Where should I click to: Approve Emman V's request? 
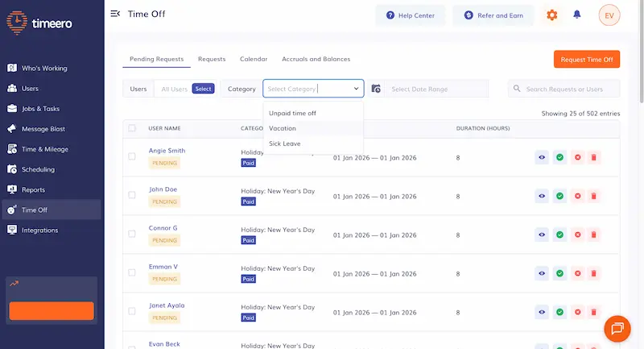559,273
